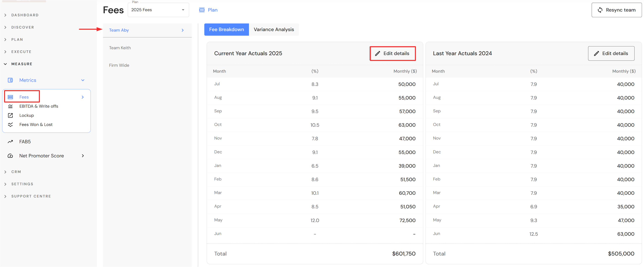
Task: Collapse the Metrics section chevron
Action: click(x=83, y=80)
